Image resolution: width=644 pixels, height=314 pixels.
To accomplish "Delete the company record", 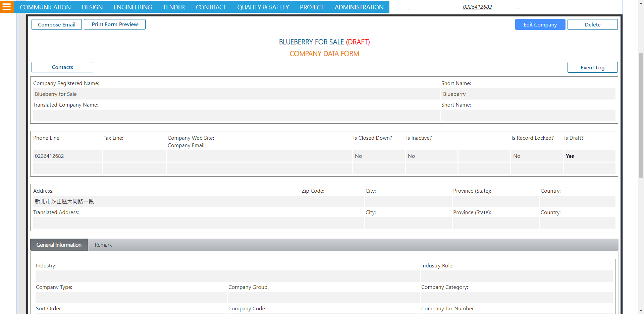I will coord(592,24).
